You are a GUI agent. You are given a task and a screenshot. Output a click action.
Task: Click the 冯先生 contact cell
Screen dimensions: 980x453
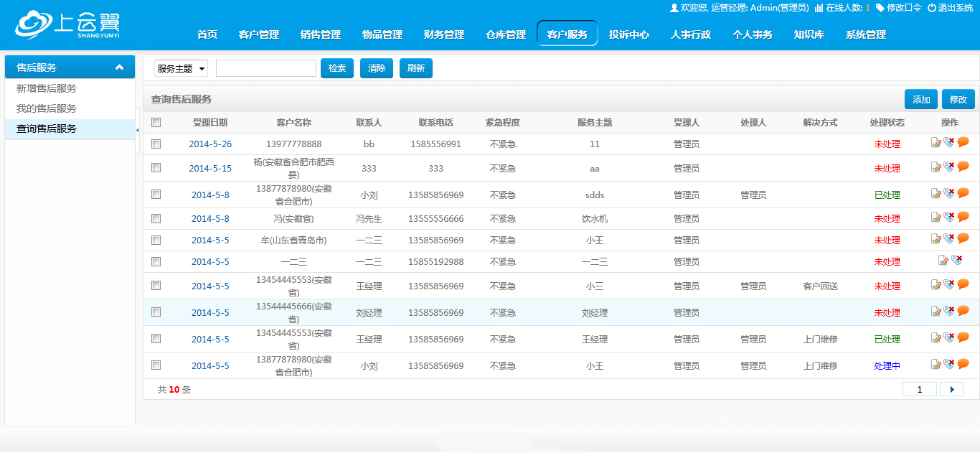pos(369,219)
